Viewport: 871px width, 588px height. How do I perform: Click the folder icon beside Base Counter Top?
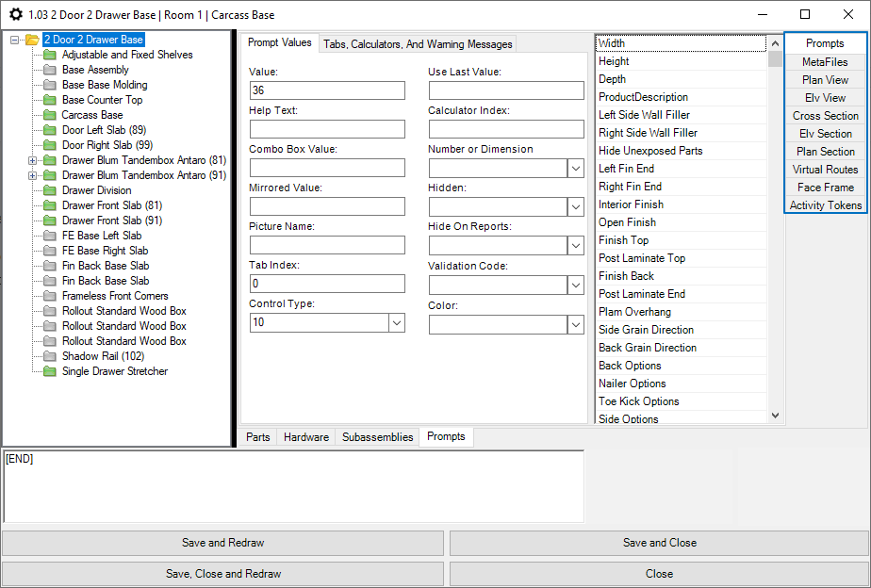[50, 100]
